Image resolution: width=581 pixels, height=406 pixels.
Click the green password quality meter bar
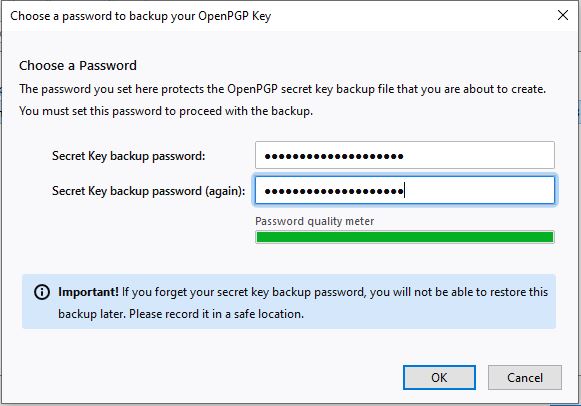click(x=405, y=237)
